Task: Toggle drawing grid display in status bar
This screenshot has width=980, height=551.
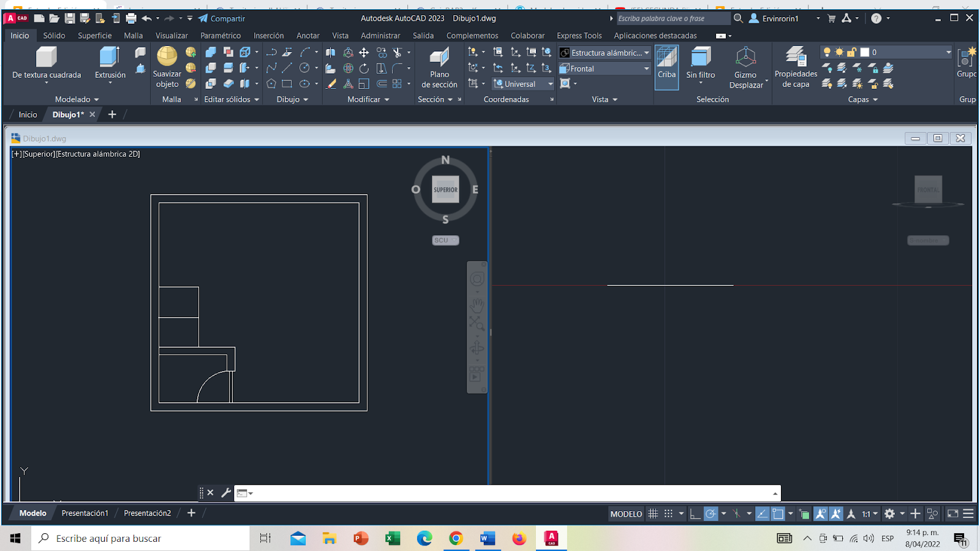Action: [x=653, y=514]
